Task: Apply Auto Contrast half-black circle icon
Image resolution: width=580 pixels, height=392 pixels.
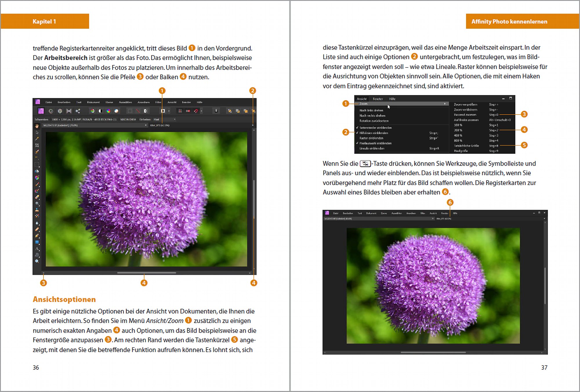Action: pyautogui.click(x=100, y=111)
